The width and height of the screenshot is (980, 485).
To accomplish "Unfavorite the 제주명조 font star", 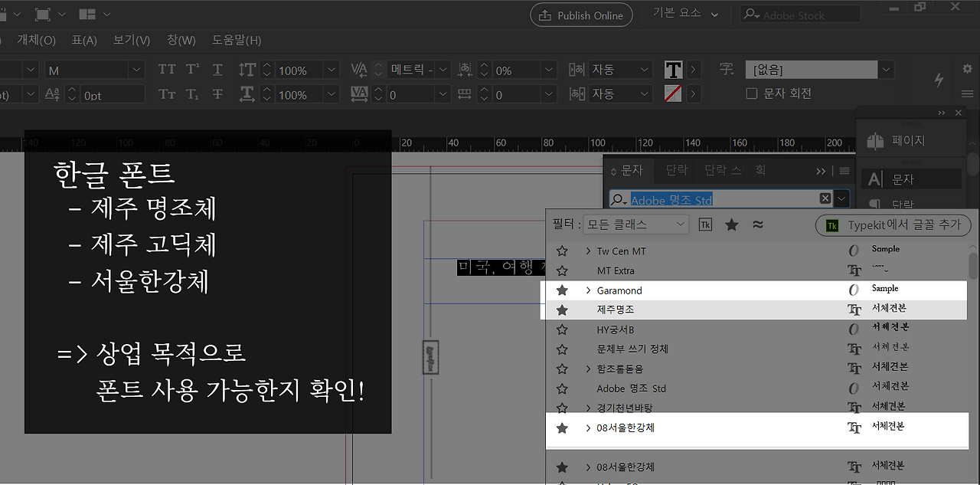I will click(x=562, y=310).
